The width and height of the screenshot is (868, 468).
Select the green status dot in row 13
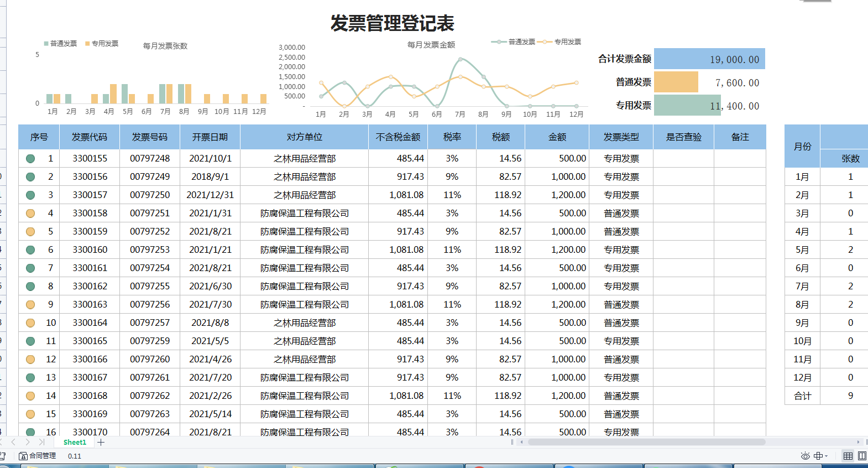(x=30, y=378)
